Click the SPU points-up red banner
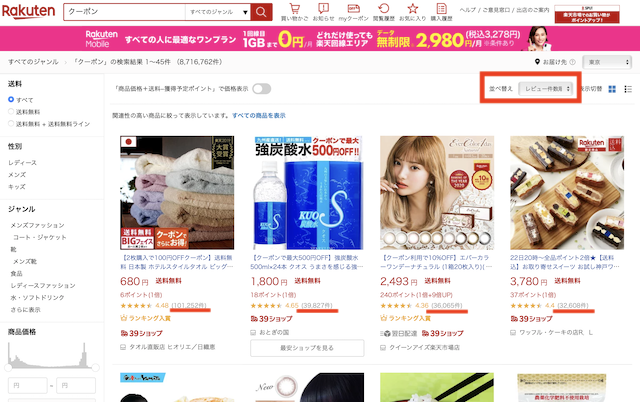 tap(587, 14)
